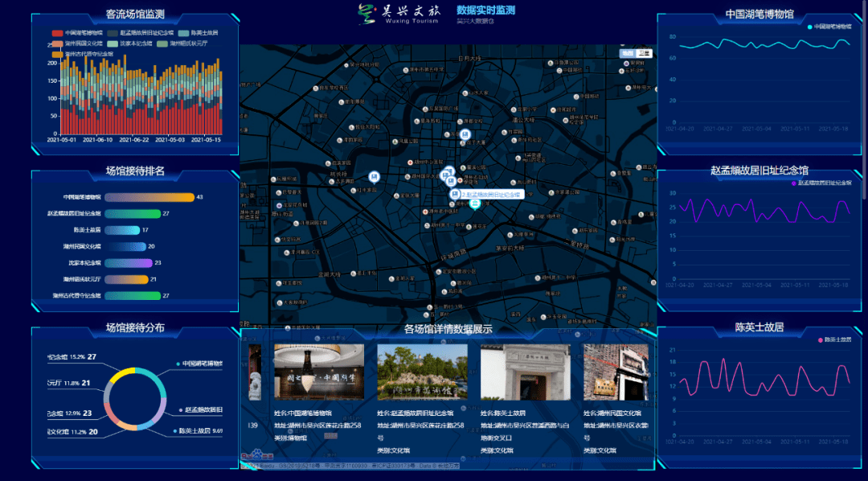Viewport: 868px width, 481px height.
Task: Click the 场馆接待排名 panel title
Action: (x=135, y=171)
